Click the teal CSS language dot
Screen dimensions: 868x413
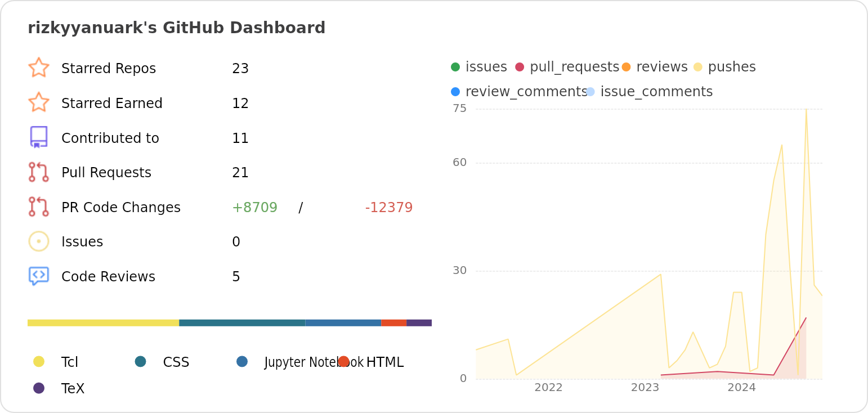[141, 361]
